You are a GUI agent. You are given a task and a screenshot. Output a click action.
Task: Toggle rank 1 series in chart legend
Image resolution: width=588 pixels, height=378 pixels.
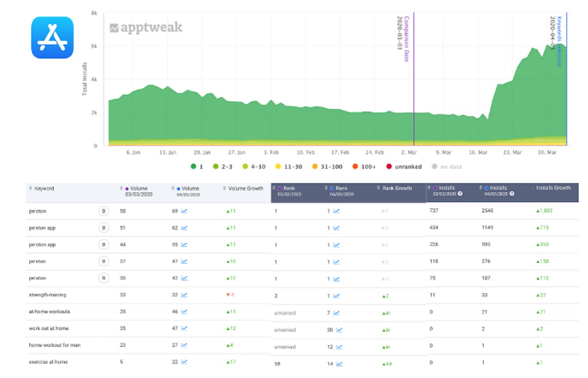point(197,167)
